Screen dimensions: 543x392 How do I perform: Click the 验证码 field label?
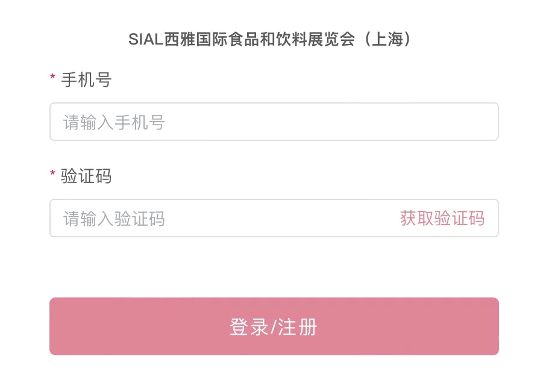86,176
